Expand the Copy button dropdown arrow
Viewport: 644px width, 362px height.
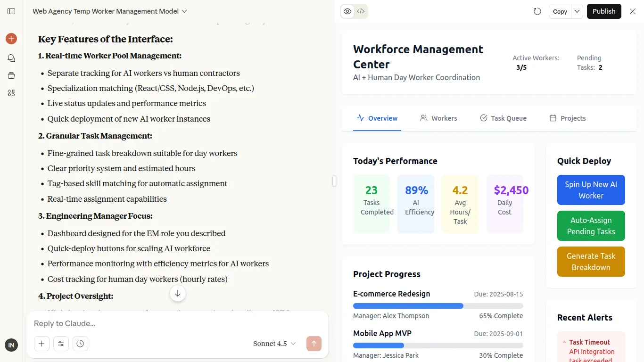coord(577,11)
